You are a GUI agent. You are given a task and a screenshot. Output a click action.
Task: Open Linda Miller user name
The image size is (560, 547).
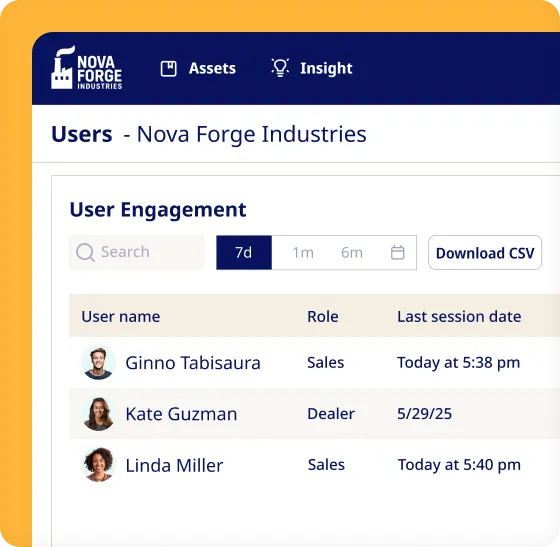pos(174,466)
